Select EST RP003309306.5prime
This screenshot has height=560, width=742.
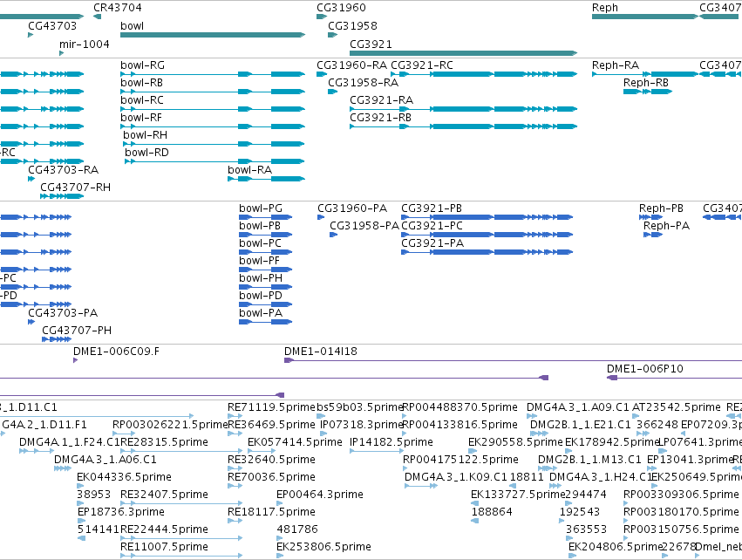(x=625, y=503)
